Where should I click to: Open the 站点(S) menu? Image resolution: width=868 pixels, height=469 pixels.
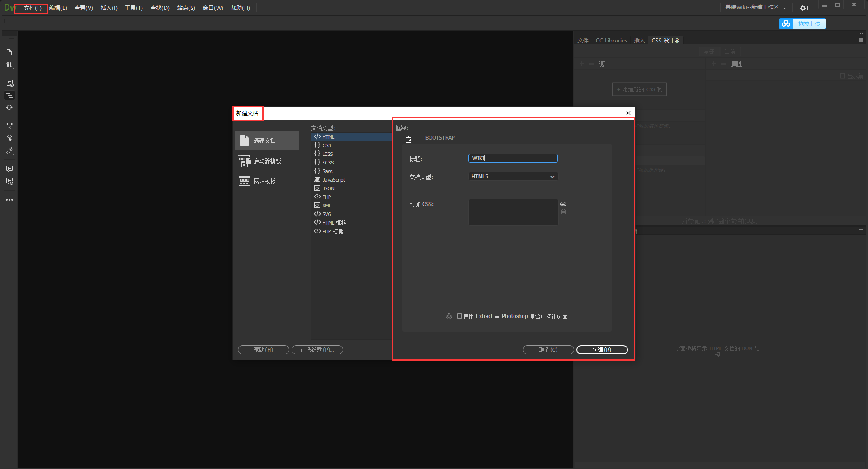pyautogui.click(x=186, y=8)
